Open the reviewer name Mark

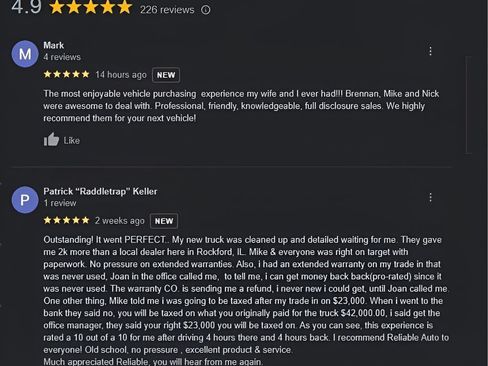(54, 45)
